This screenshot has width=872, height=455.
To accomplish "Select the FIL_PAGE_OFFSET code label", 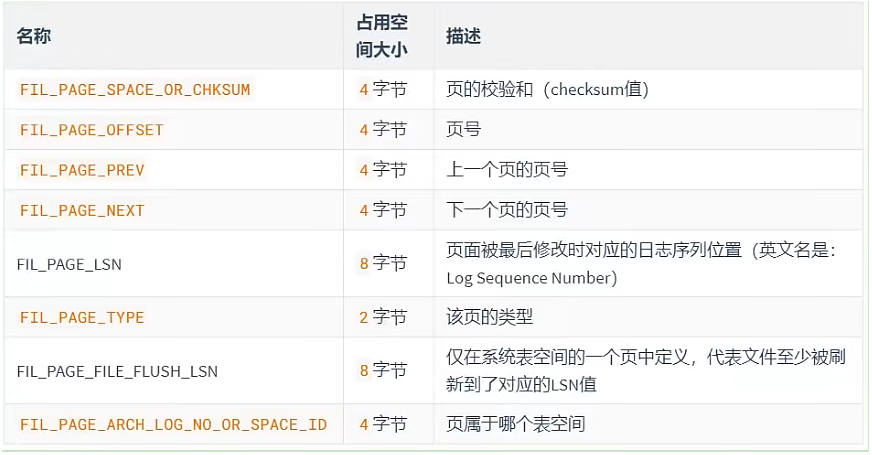I will point(92,130).
